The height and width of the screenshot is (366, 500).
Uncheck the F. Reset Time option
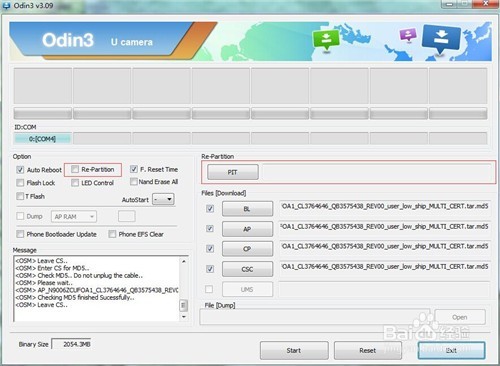(x=134, y=169)
